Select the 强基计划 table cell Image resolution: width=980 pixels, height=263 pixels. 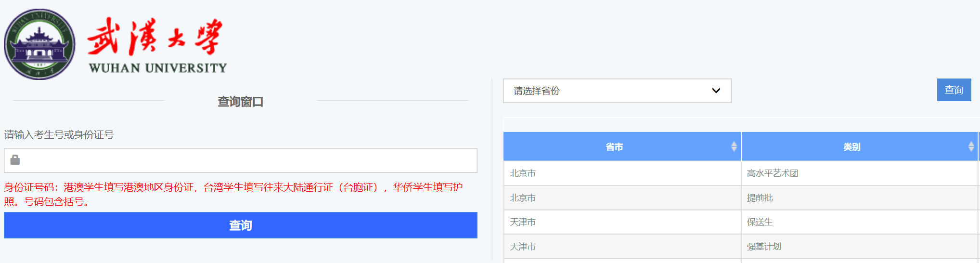[x=764, y=247]
